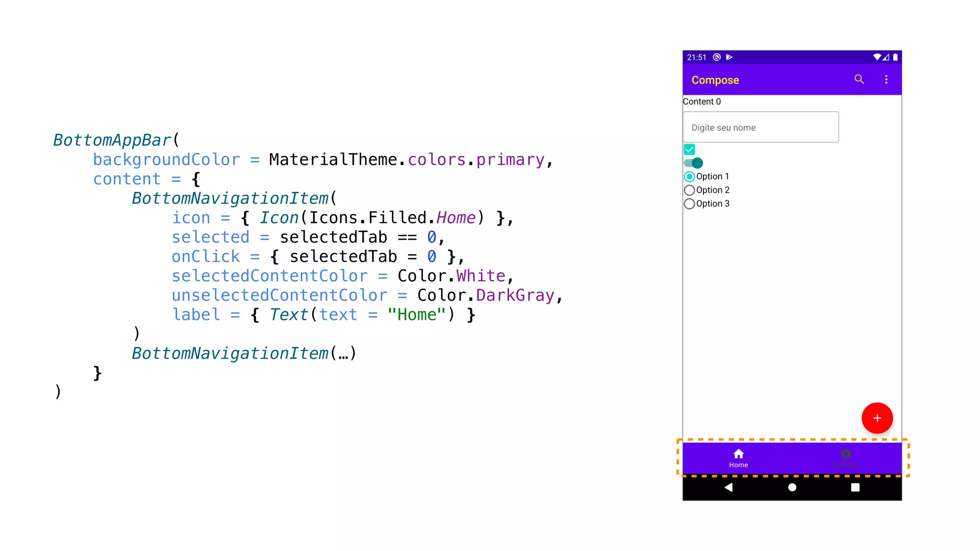Click the Compose title text
The height and width of the screenshot is (551, 980).
pyautogui.click(x=715, y=80)
